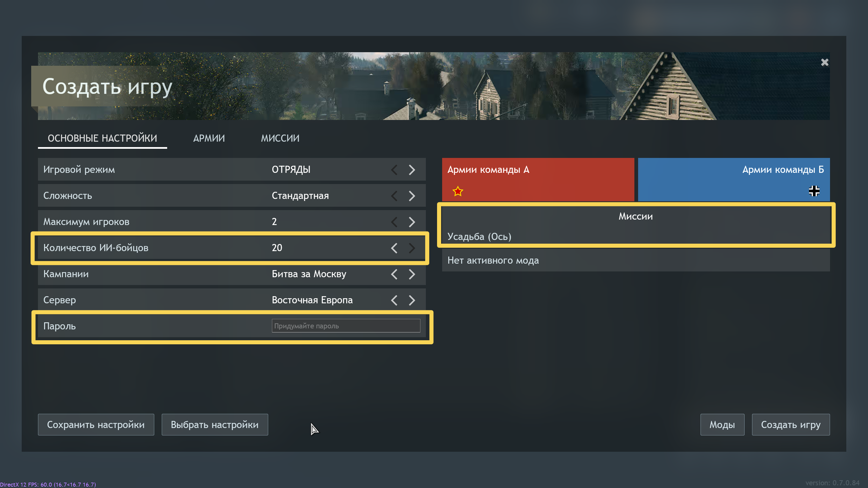Close the Создать игру dialog with X
868x488 pixels.
point(825,62)
